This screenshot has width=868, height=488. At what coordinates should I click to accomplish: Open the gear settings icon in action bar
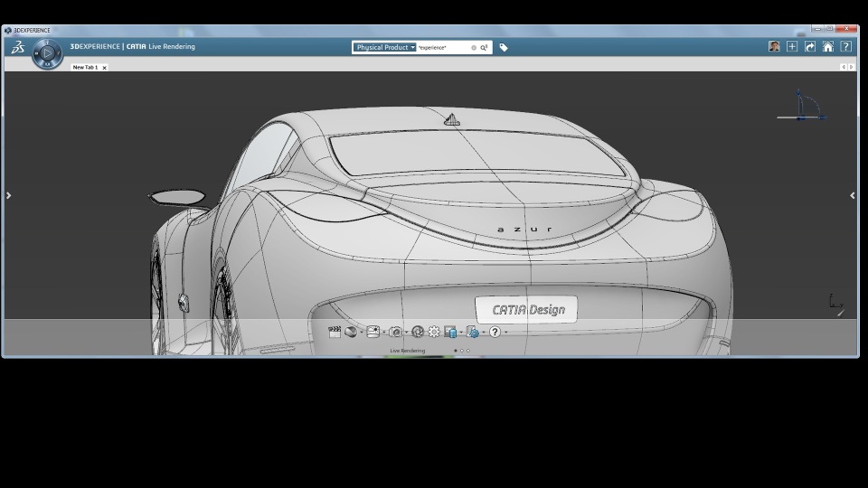click(434, 332)
